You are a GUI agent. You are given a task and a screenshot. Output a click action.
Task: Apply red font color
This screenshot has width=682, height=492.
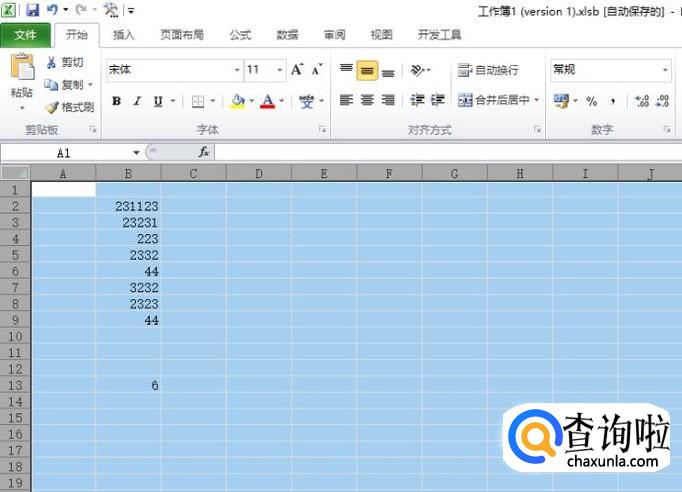tap(267, 101)
